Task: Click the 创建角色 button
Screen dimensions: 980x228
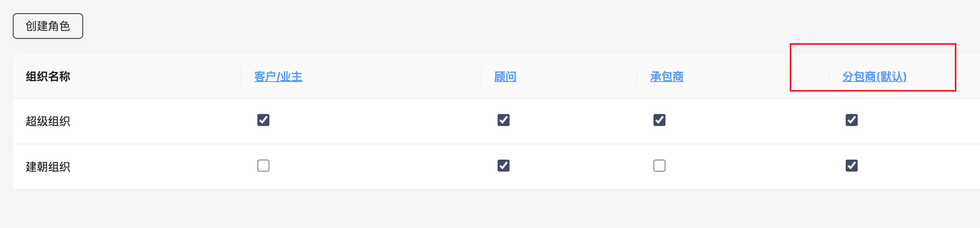Action: point(48,26)
